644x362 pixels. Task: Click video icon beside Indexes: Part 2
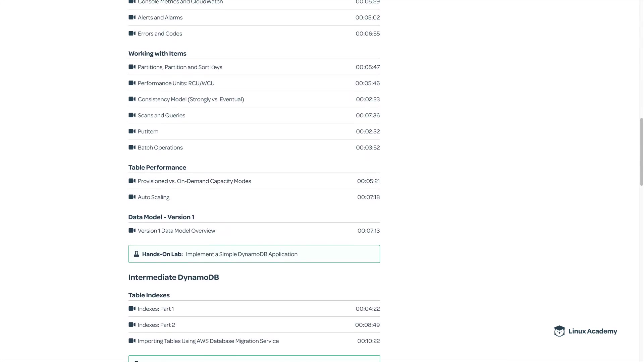click(132, 325)
